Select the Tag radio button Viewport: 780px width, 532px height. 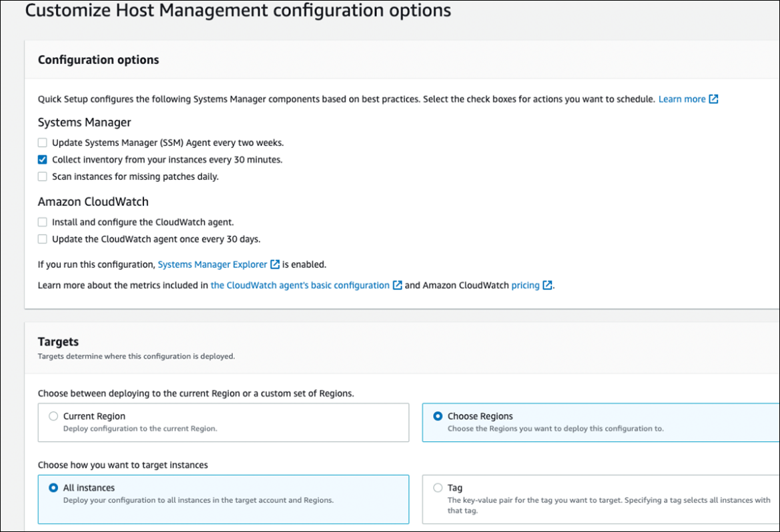pos(438,488)
